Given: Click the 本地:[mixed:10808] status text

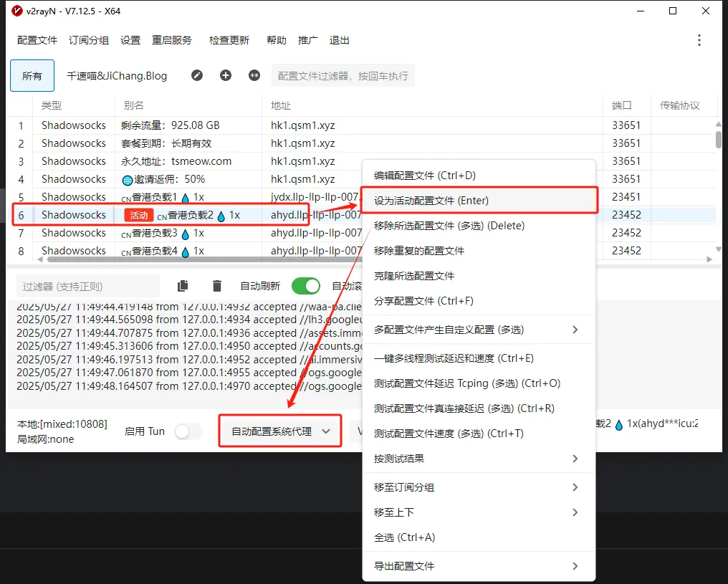Looking at the screenshot, I should (x=62, y=423).
